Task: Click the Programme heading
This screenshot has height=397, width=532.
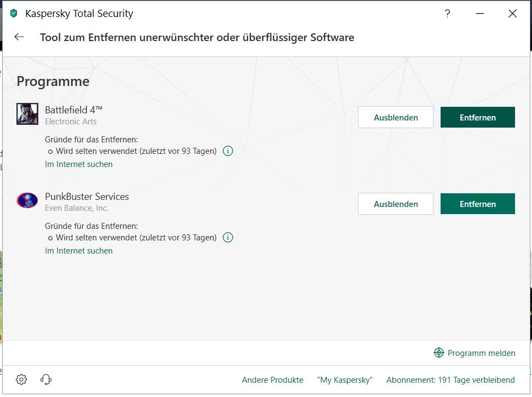Action: [53, 82]
